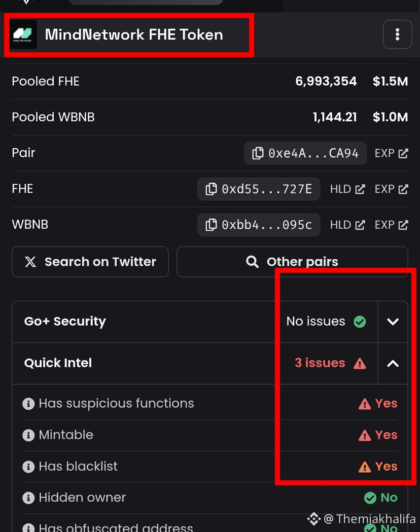Open WBNB HLD holders link
Image resolution: width=420 pixels, height=532 pixels.
347,225
